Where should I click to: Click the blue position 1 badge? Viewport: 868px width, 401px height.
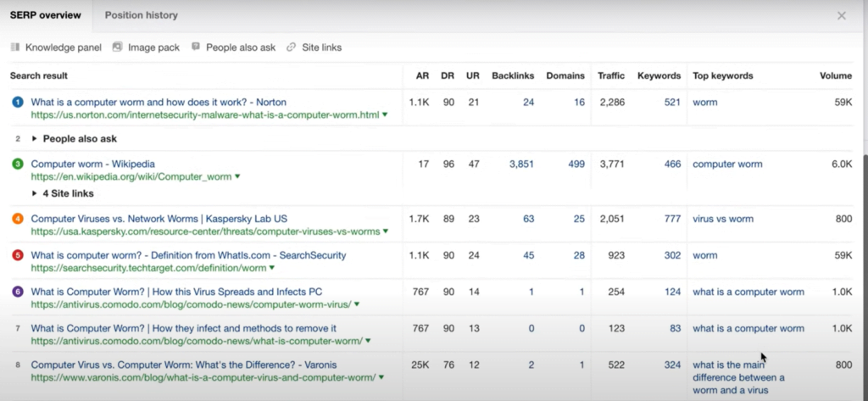(18, 102)
